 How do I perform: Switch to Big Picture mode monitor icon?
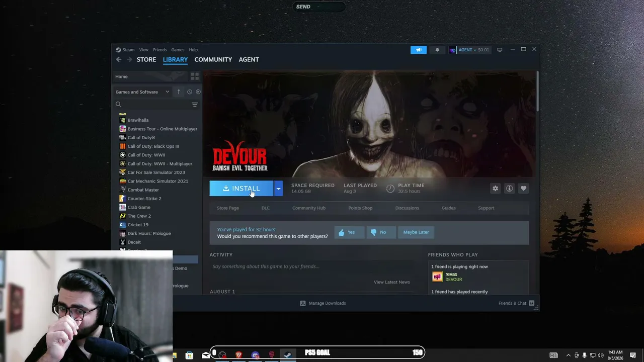click(500, 50)
